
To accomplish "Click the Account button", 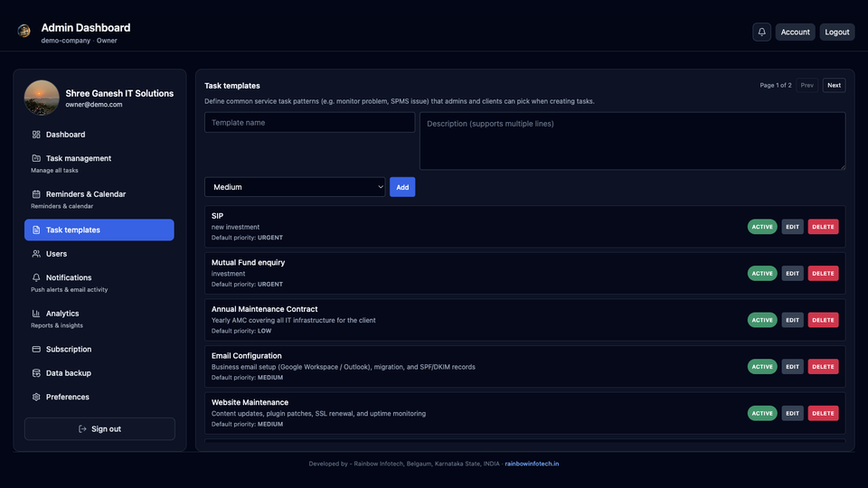I will pos(795,33).
